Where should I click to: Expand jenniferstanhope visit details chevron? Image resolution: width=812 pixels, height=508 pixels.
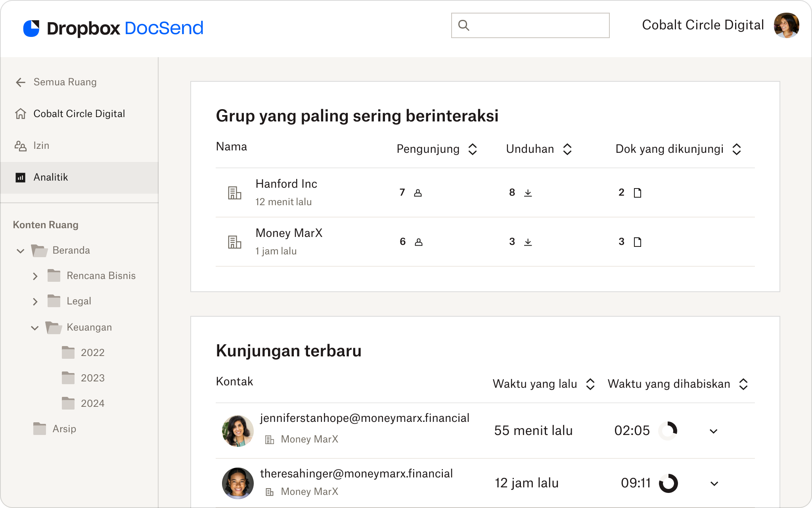[x=714, y=431]
